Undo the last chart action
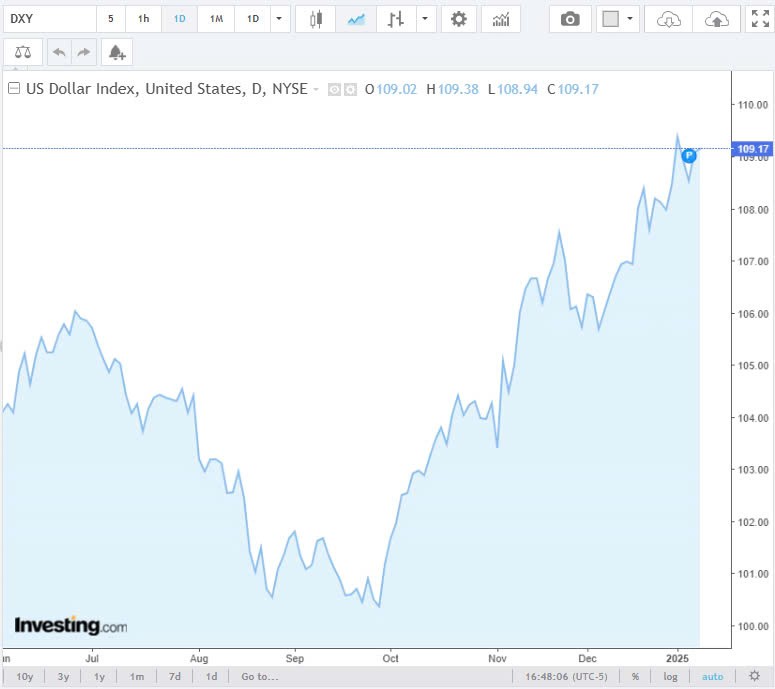This screenshot has height=689, width=775. (x=59, y=52)
